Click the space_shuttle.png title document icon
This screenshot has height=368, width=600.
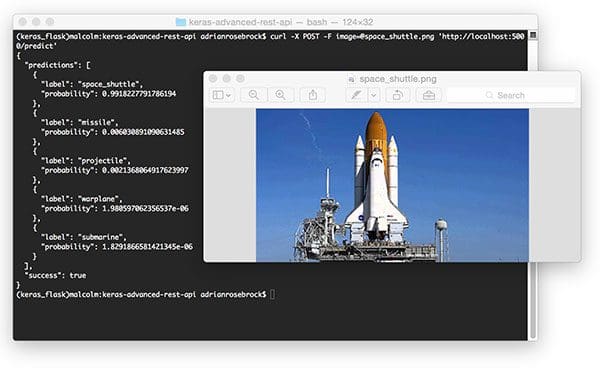pyautogui.click(x=351, y=79)
